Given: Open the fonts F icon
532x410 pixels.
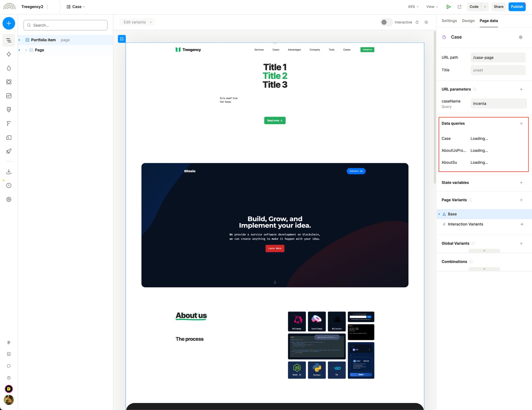Looking at the screenshot, I should tap(9, 123).
